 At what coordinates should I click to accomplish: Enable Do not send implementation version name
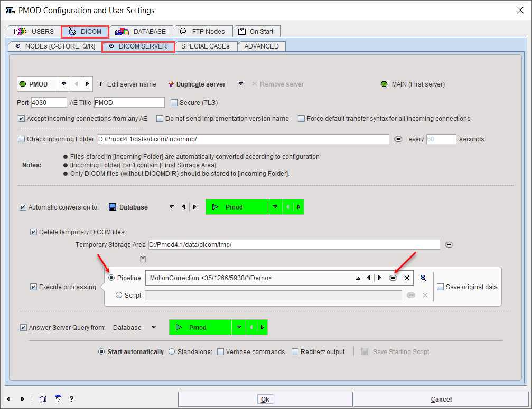point(160,119)
